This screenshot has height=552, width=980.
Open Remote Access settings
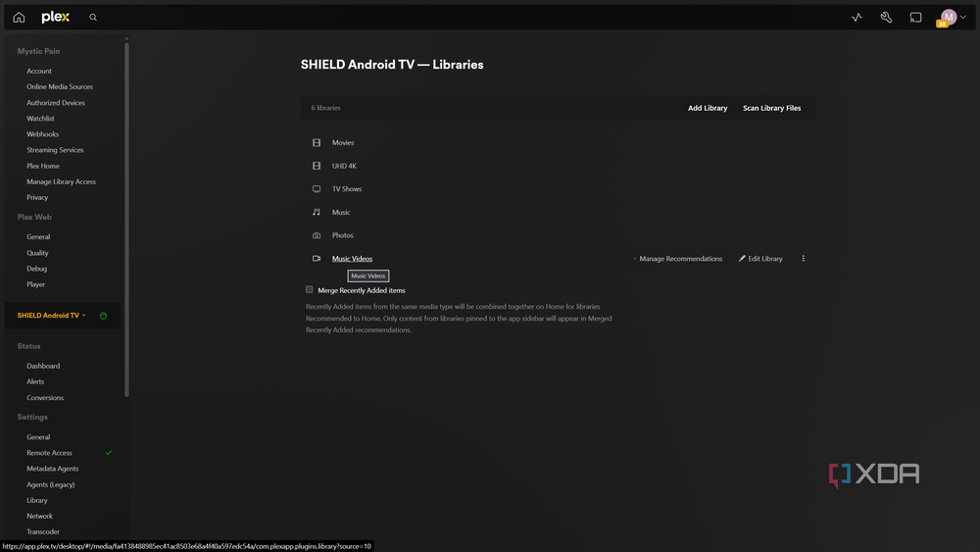[49, 453]
